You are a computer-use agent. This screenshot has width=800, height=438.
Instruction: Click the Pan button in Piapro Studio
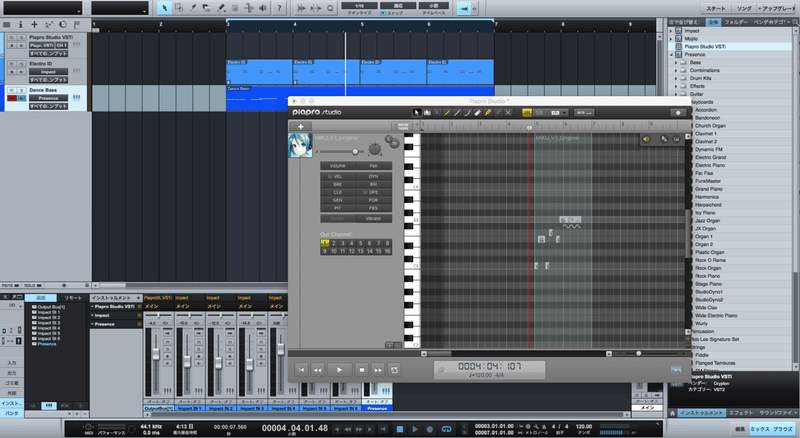point(374,166)
